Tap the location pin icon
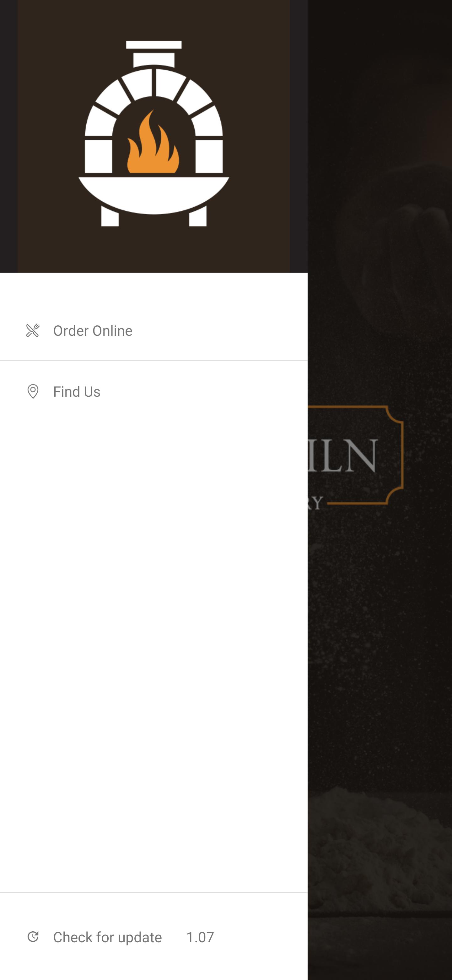Viewport: 452px width, 980px height. pos(33,391)
